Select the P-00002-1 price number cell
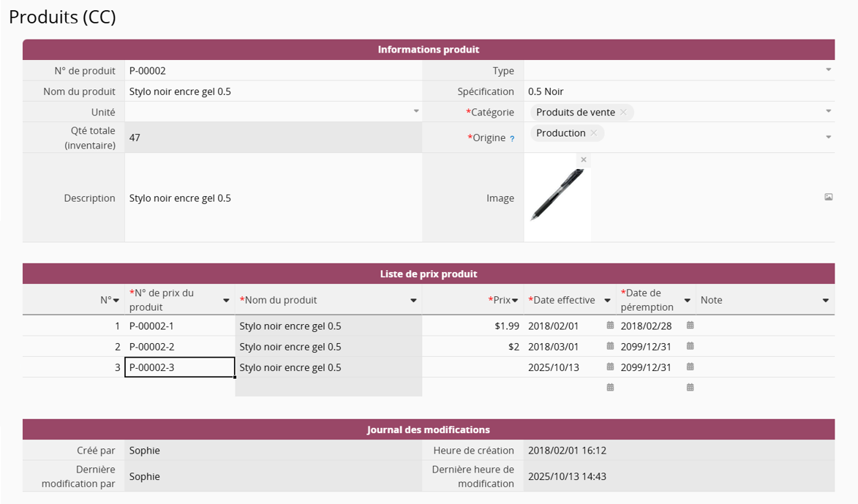Image resolution: width=858 pixels, height=504 pixels. (x=180, y=326)
